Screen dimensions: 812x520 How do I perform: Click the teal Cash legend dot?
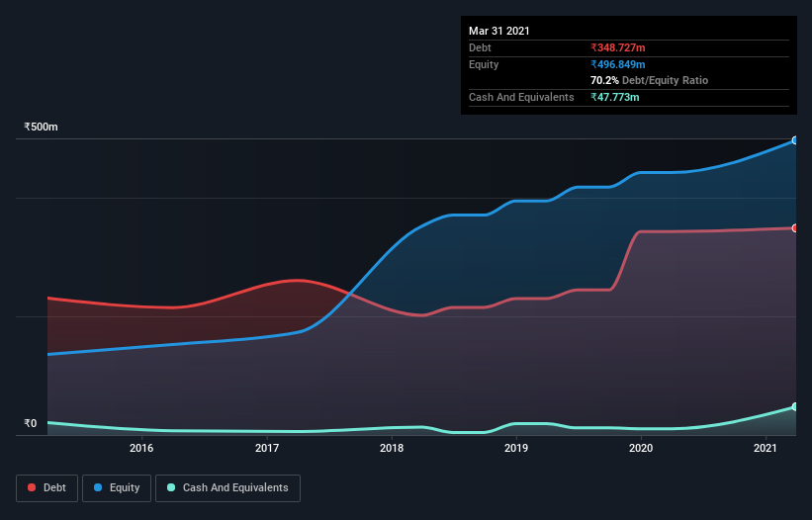[171, 487]
